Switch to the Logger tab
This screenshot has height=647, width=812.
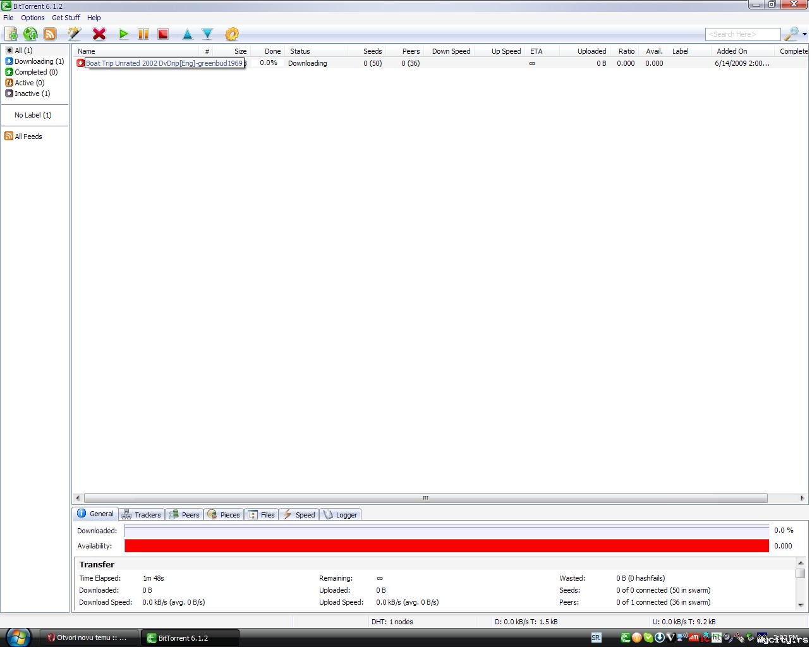[x=340, y=515]
